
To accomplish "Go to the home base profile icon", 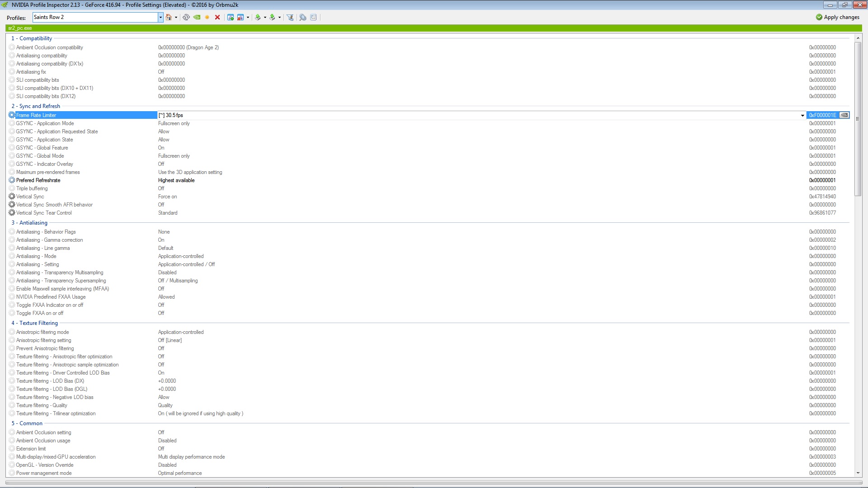I will pos(169,17).
